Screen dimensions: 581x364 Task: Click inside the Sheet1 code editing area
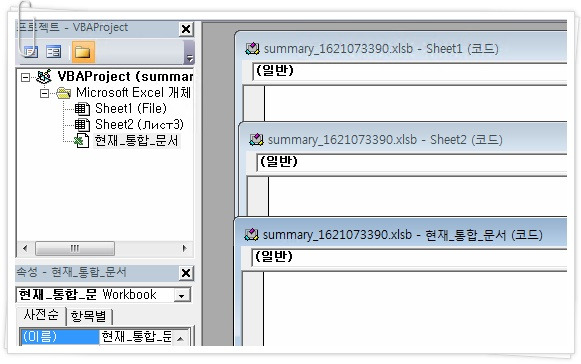tap(415, 103)
